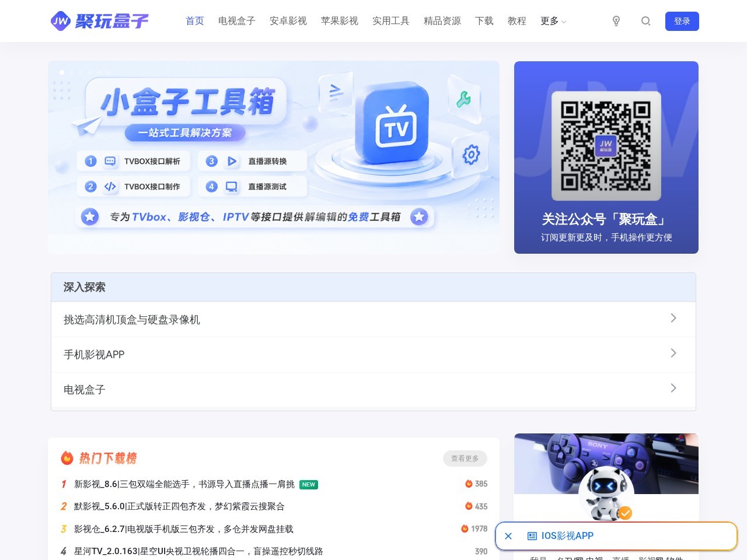The width and height of the screenshot is (747, 560).
Task: Open the search magnifier icon
Action: click(x=646, y=21)
